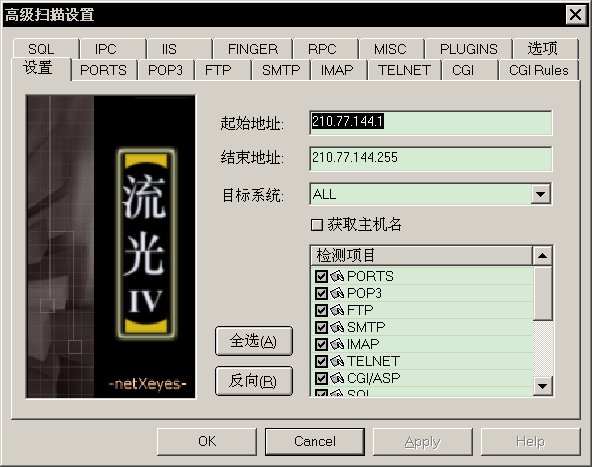The width and height of the screenshot is (592, 467).
Task: Switch to the 选项 tab
Action: click(546, 49)
